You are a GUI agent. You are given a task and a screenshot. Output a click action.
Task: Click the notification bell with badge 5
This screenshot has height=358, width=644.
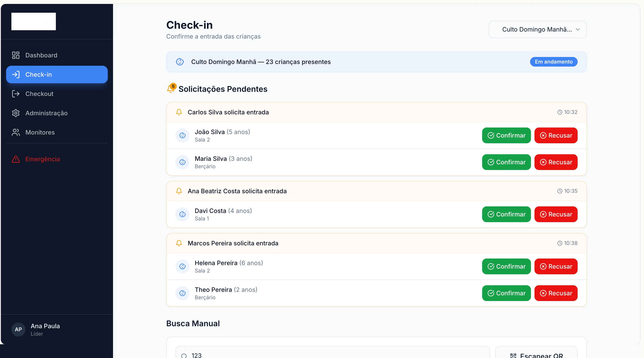(x=171, y=89)
